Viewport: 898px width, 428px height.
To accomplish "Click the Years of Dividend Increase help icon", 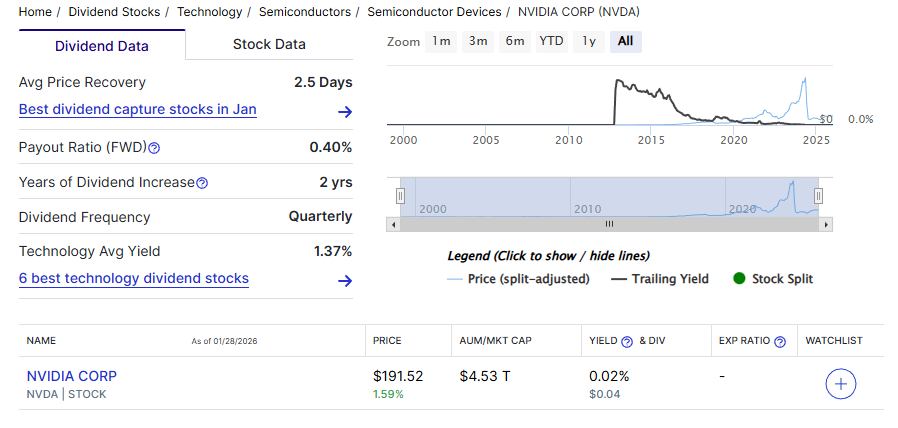I will (202, 183).
